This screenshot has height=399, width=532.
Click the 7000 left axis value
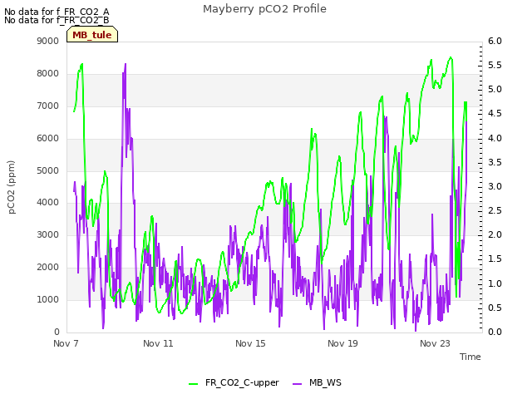48,106
